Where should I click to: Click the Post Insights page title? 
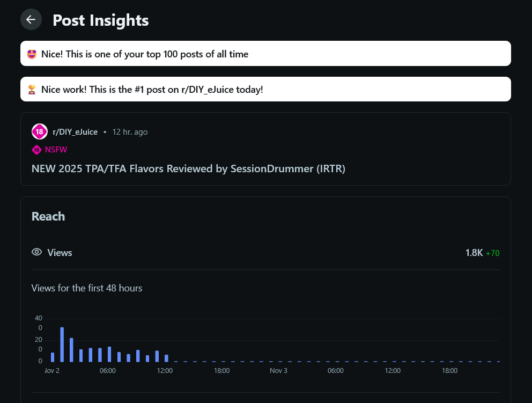coord(100,20)
